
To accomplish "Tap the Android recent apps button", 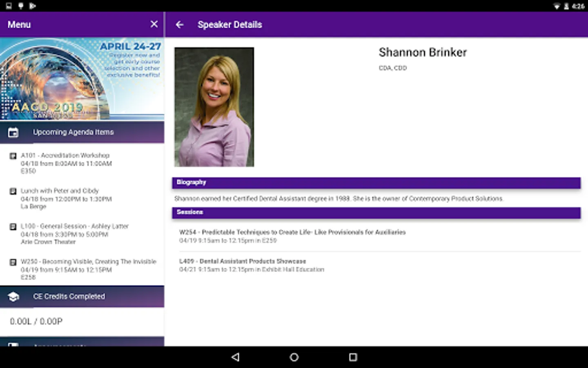I will [353, 357].
